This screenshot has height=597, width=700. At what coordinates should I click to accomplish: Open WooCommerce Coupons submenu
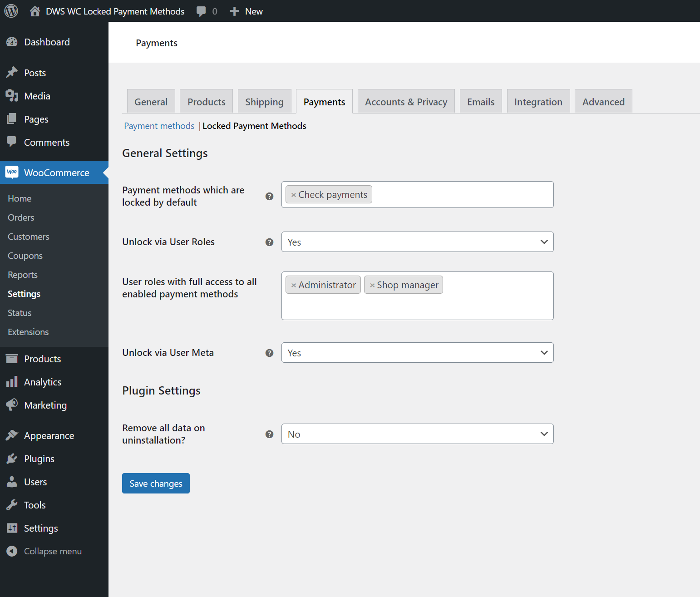[25, 256]
